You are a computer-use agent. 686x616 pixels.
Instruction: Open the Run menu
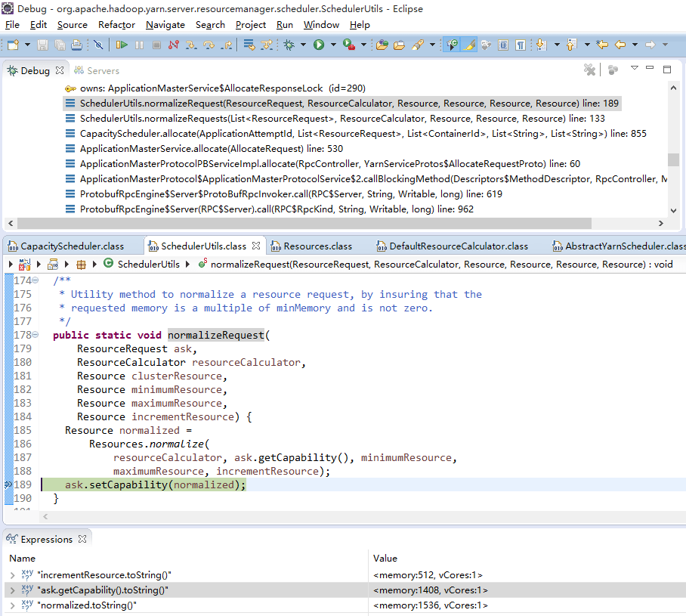284,25
